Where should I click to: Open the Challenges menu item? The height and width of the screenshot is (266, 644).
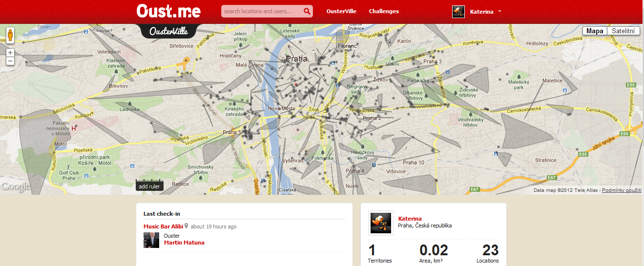pyautogui.click(x=384, y=11)
